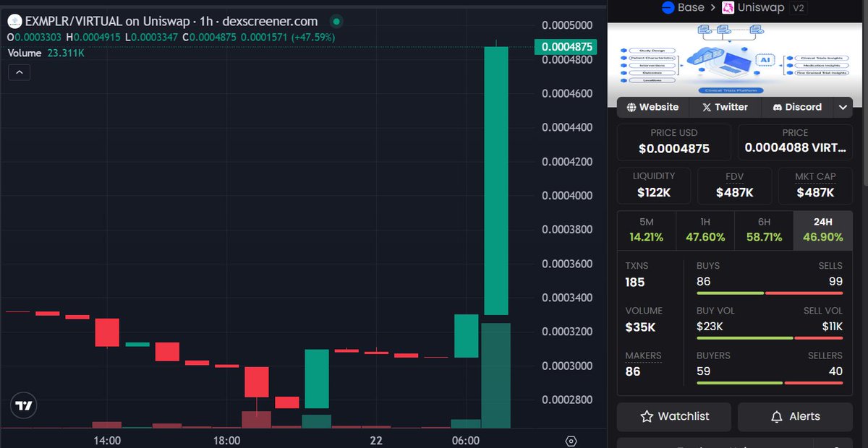868x448 pixels.
Task: Open chart settings via the hexagon icon
Action: tap(571, 441)
